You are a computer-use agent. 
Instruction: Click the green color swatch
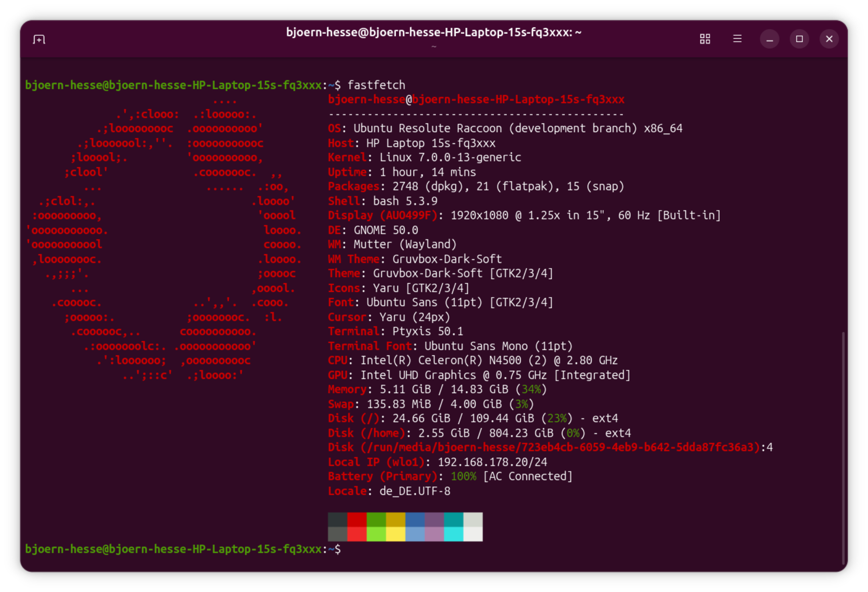point(376,520)
